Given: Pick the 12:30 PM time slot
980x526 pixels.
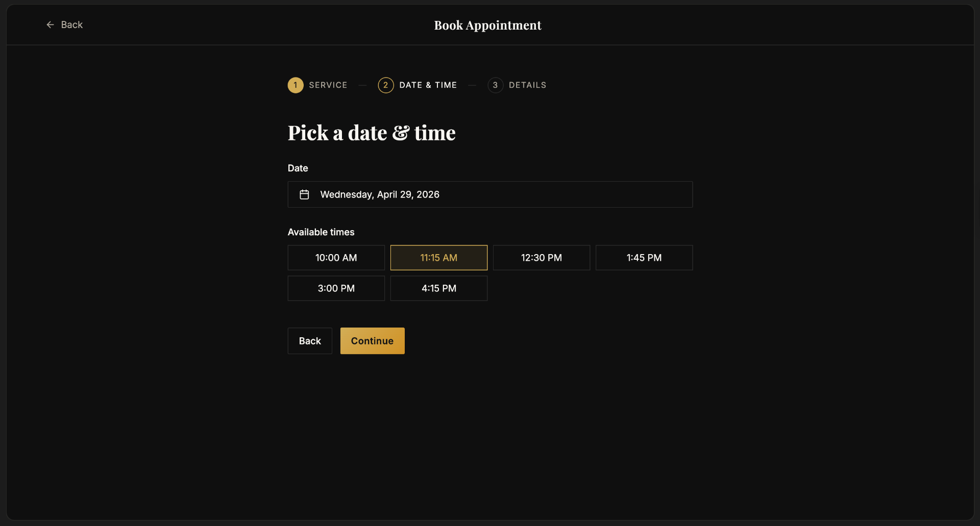Looking at the screenshot, I should click(x=542, y=258).
